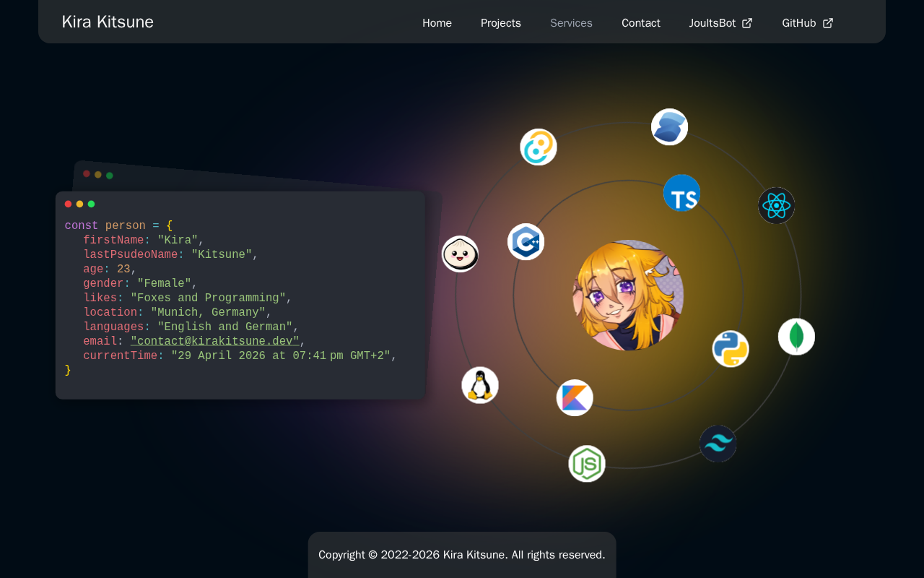Click the "English and German" languages line
The height and width of the screenshot is (578, 924).
click(191, 327)
